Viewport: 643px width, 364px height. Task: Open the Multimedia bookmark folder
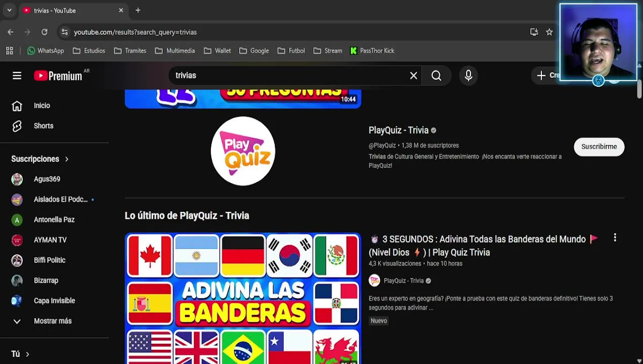(x=175, y=51)
